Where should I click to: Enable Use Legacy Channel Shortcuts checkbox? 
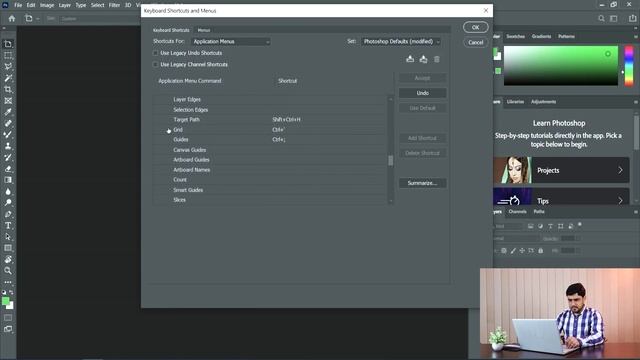pos(155,64)
